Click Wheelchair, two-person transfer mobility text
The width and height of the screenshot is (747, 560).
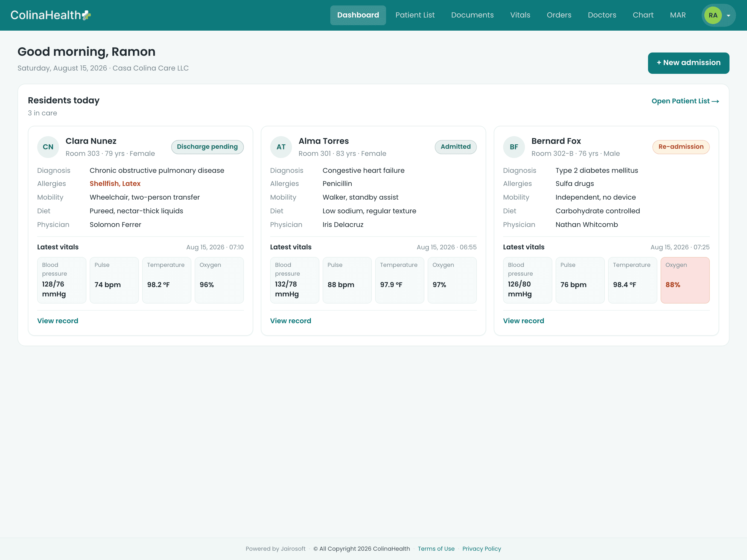[145, 197]
